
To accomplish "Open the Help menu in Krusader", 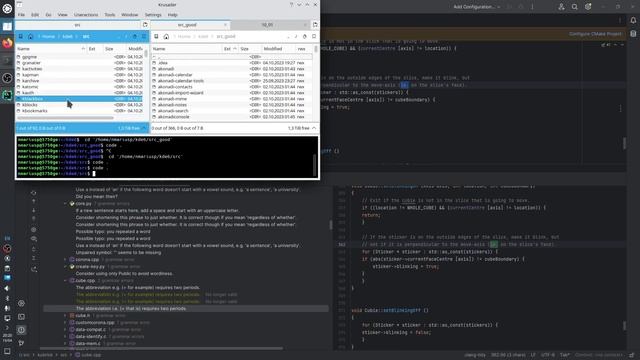I will click(173, 15).
